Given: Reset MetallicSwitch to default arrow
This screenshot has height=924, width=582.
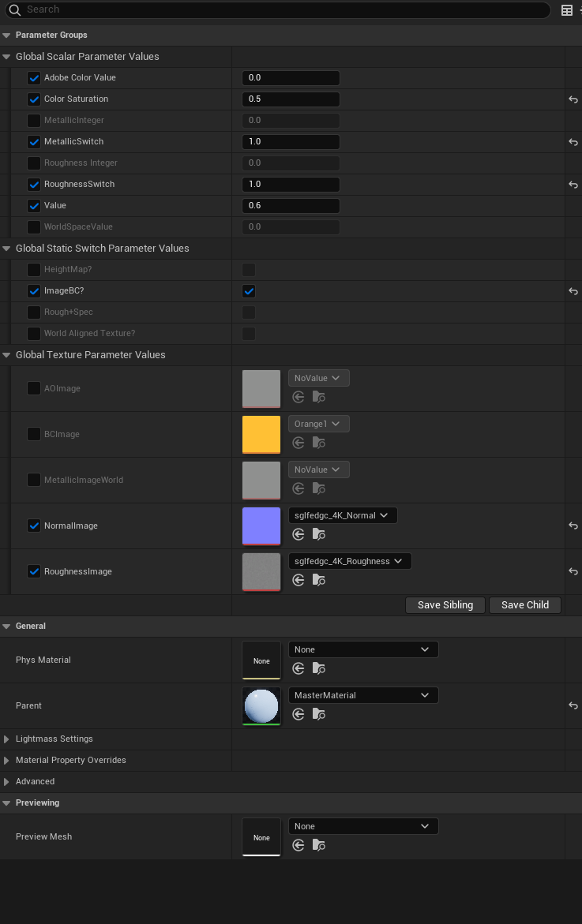Looking at the screenshot, I should [x=573, y=142].
